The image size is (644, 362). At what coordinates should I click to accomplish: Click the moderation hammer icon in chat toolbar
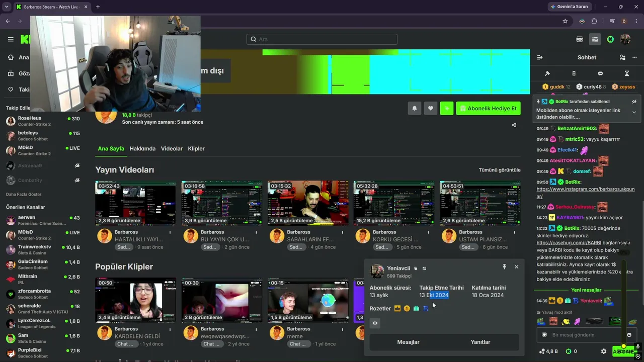point(547,73)
